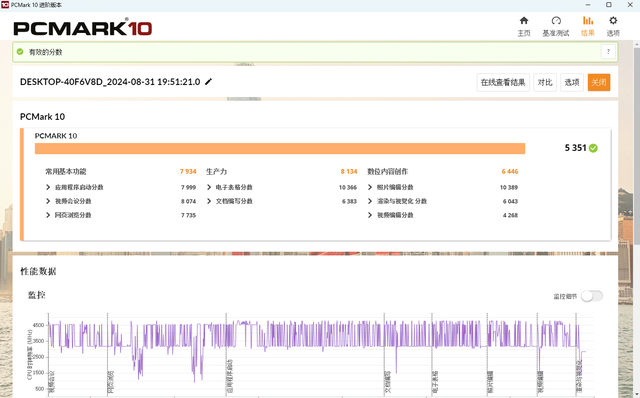Click the green valid-score checkmark beside 5 351
The width and height of the screenshot is (640, 398).
pos(593,148)
